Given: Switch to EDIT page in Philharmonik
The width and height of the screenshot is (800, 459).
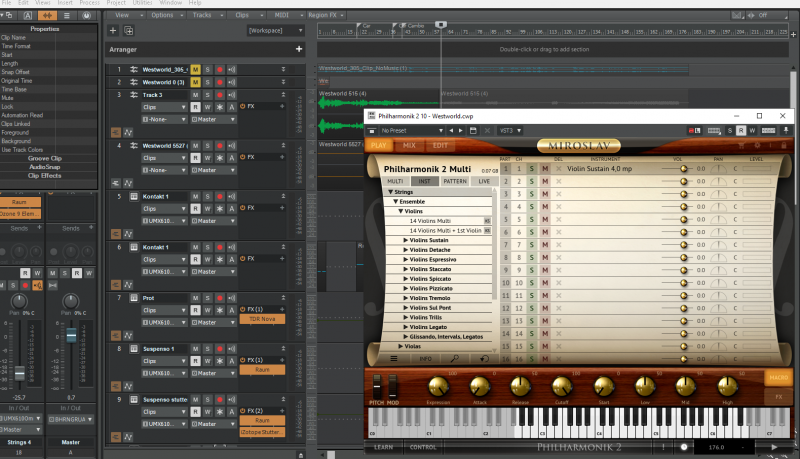Looking at the screenshot, I should click(x=440, y=145).
